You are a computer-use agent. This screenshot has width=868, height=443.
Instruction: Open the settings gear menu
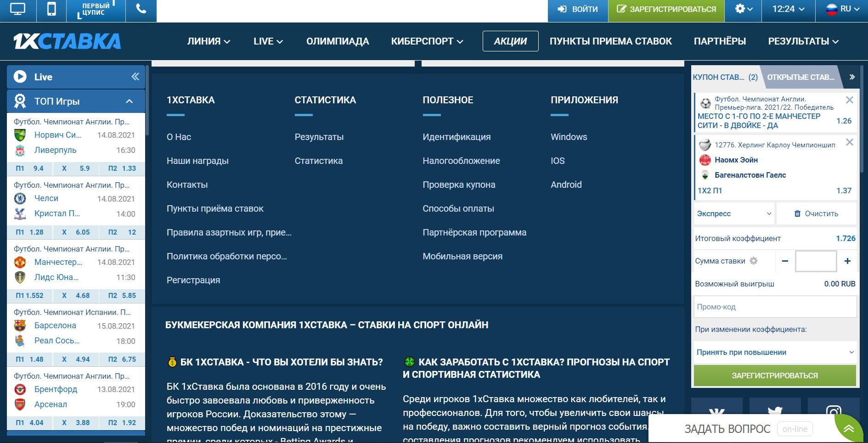[743, 9]
